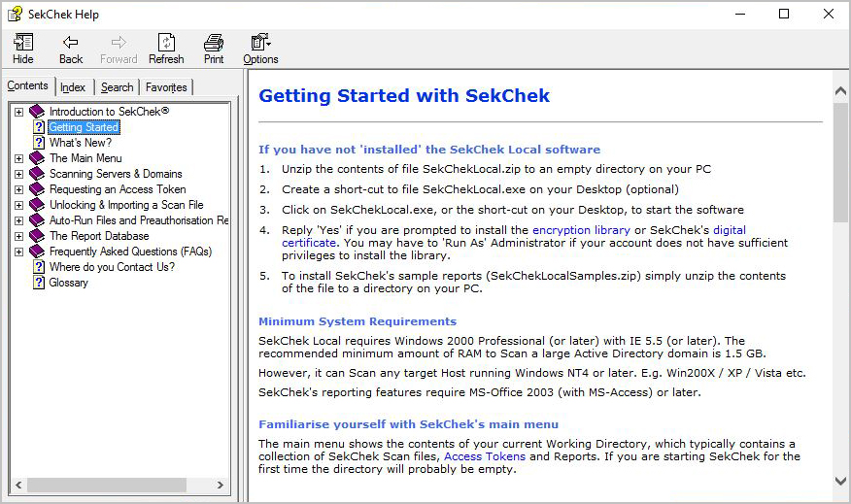Click the SekChek Help title bar icon

[x=15, y=15]
